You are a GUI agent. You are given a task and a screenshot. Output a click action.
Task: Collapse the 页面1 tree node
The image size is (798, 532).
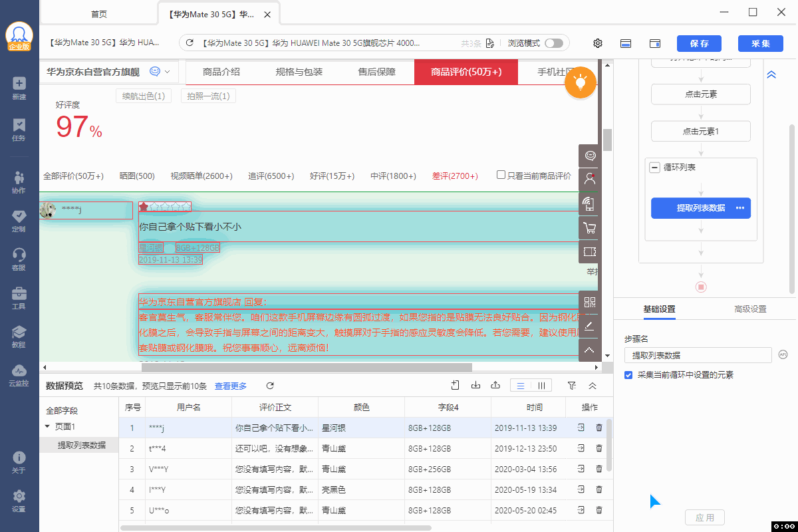[x=47, y=426]
